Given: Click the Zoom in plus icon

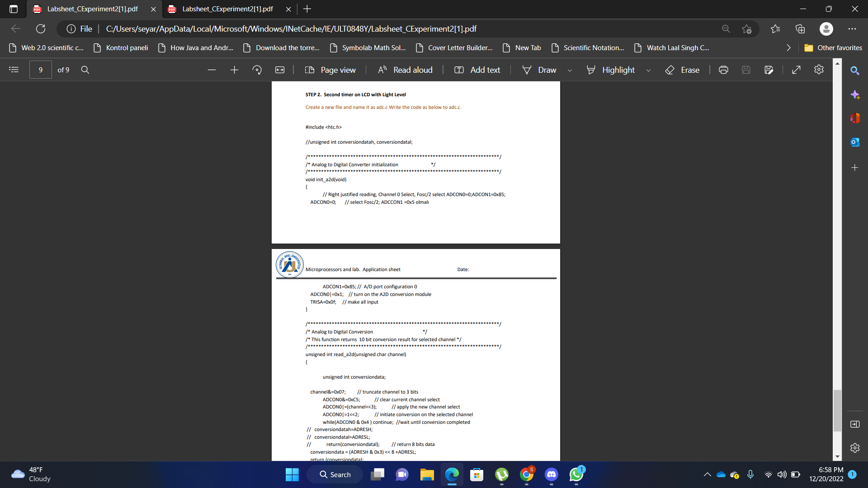Looking at the screenshot, I should tap(234, 70).
